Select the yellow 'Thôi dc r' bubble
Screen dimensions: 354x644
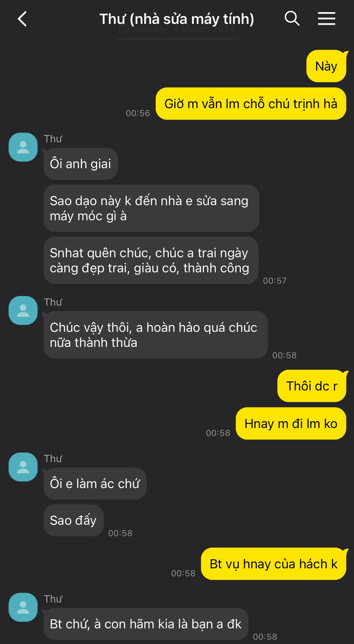312,386
